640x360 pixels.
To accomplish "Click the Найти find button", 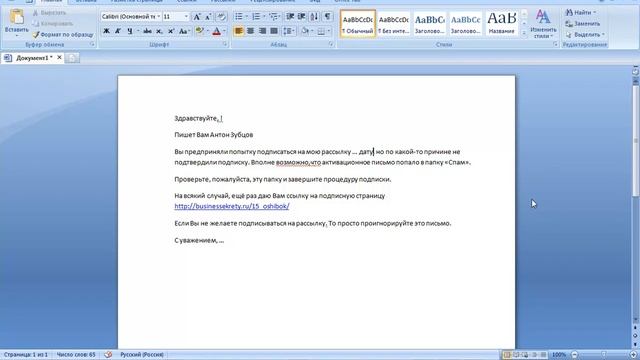I will [x=581, y=13].
